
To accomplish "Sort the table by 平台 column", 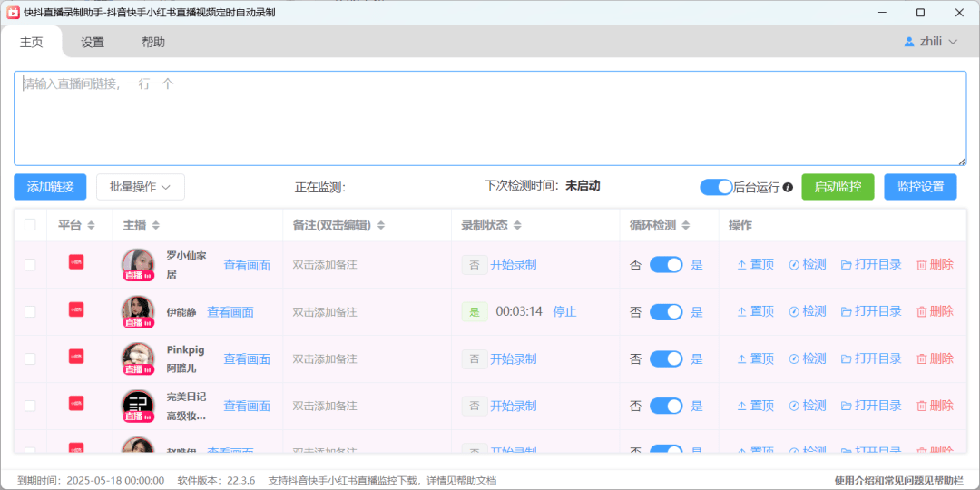I will (x=92, y=226).
